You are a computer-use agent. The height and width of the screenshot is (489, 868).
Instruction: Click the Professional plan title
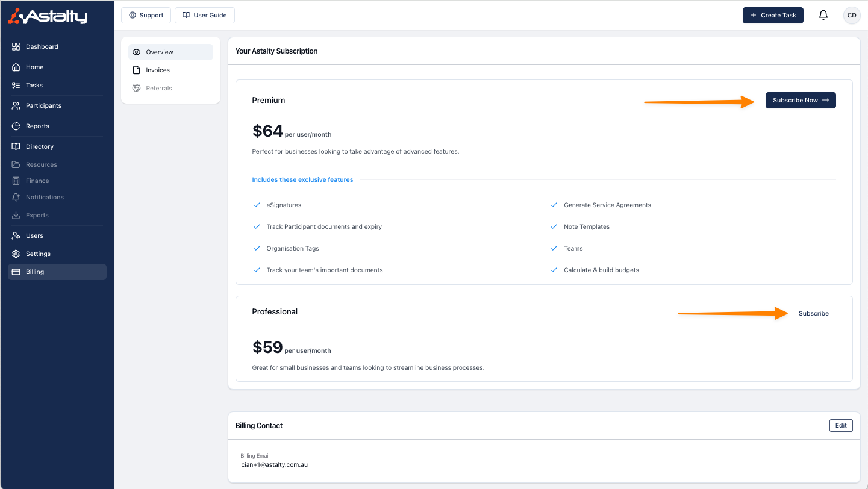tap(275, 311)
